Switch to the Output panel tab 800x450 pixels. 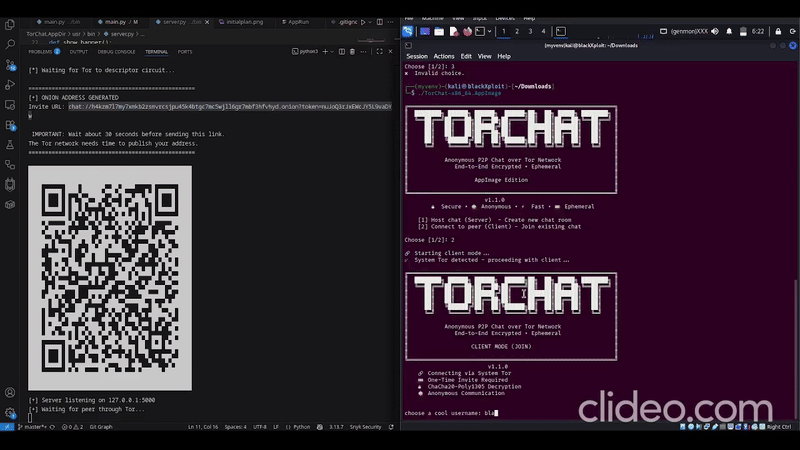click(x=79, y=52)
